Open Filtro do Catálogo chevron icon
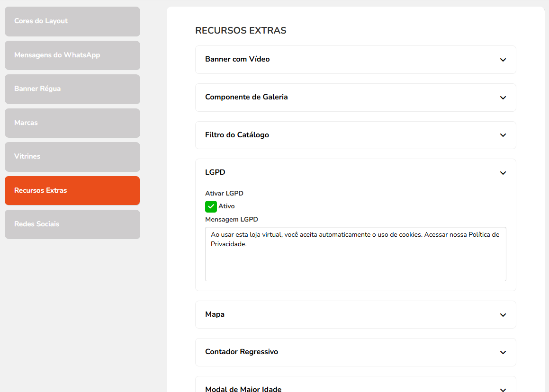Screen dimensions: 549x392 (x=503, y=135)
